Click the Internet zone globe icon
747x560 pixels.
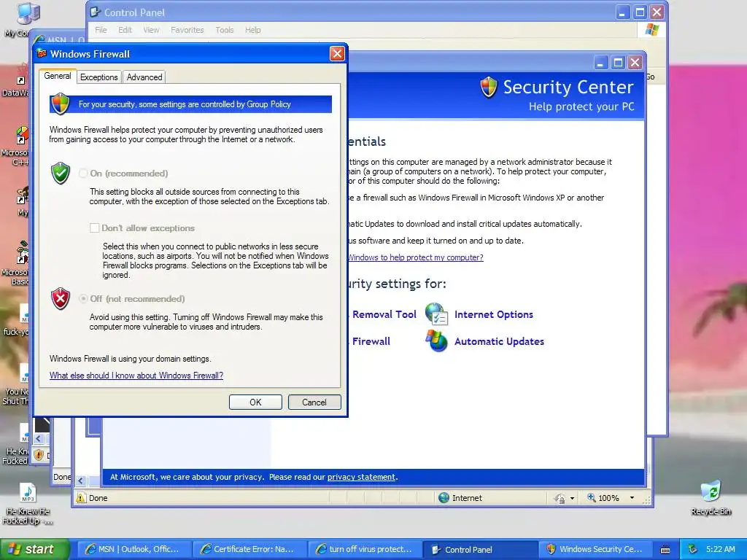444,497
